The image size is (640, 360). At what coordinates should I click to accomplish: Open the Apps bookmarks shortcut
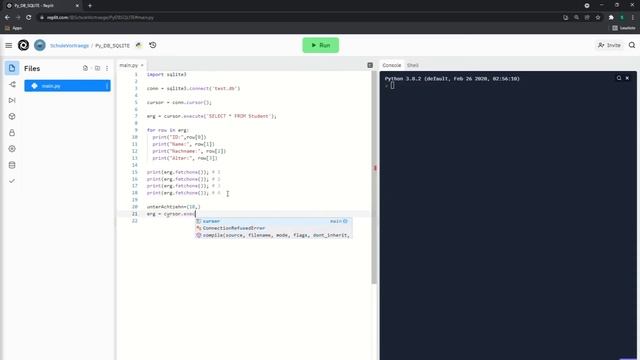click(13, 28)
